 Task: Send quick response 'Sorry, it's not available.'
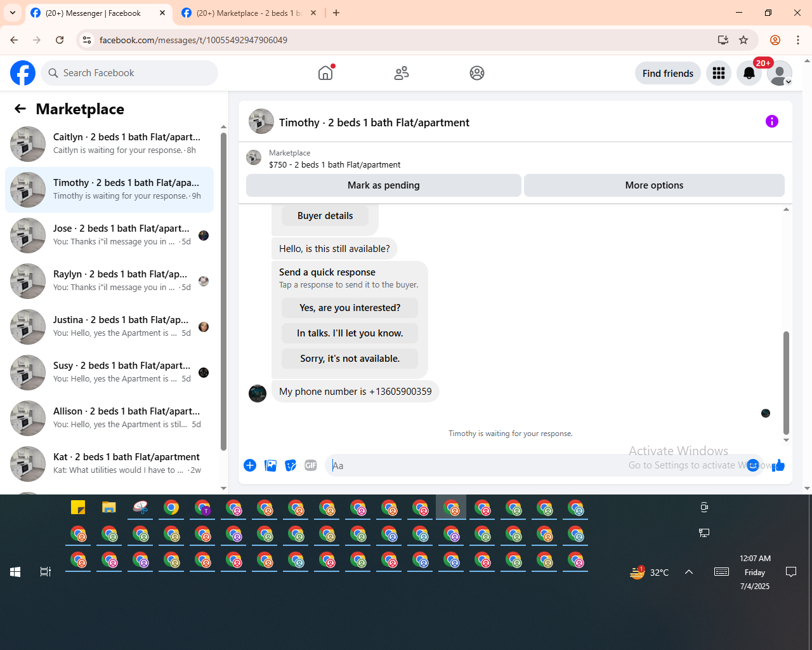tap(350, 359)
